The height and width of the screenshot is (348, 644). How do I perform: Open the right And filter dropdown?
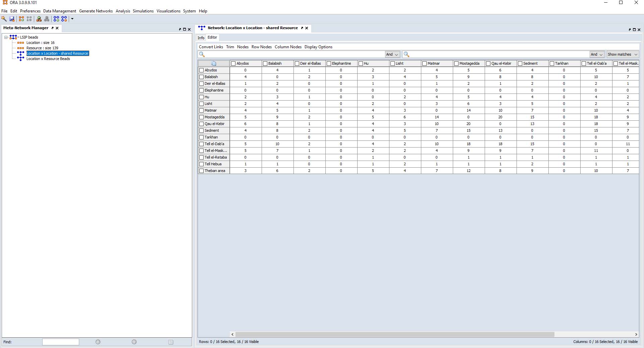pyautogui.click(x=597, y=54)
